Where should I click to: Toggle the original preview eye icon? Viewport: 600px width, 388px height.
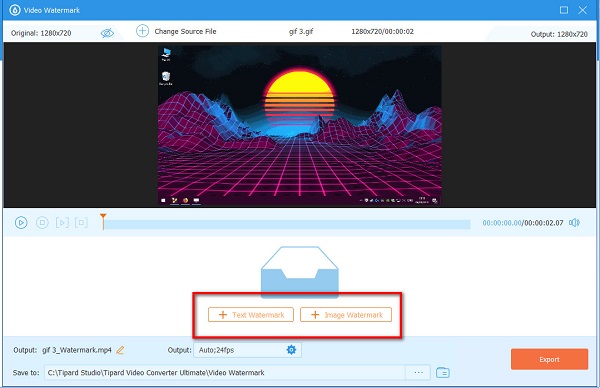pos(107,33)
